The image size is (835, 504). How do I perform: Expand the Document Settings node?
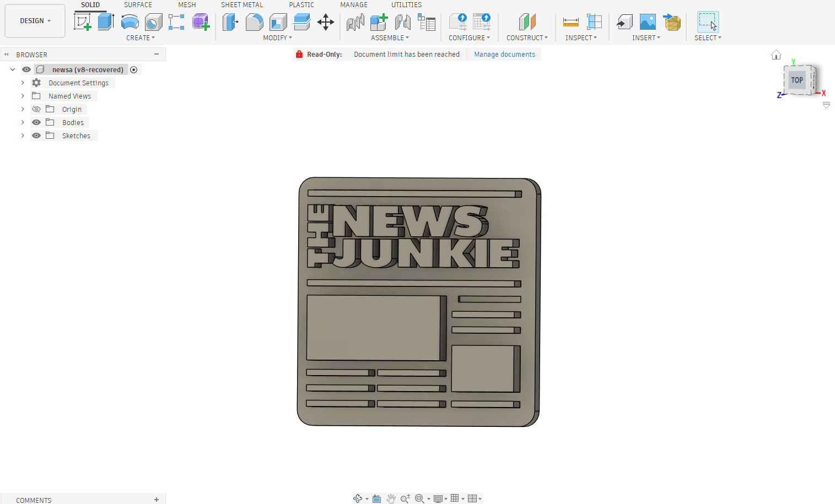[x=23, y=83]
